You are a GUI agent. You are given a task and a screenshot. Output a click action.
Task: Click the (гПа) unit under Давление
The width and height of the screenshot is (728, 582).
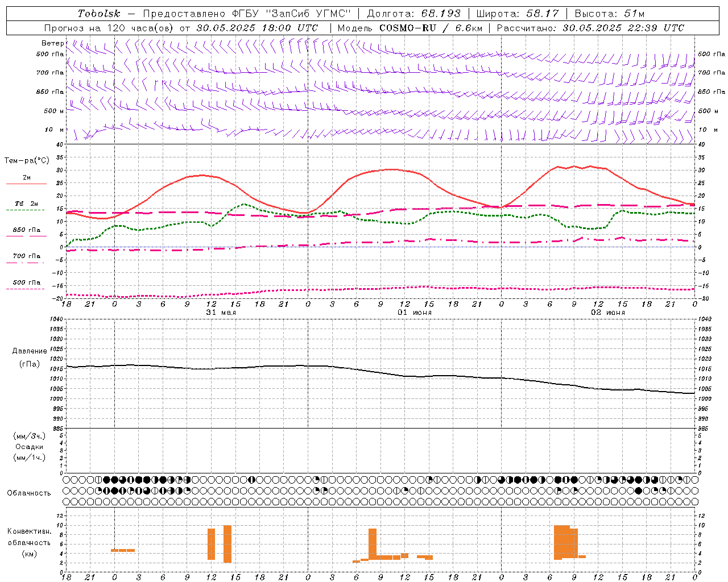click(x=30, y=364)
